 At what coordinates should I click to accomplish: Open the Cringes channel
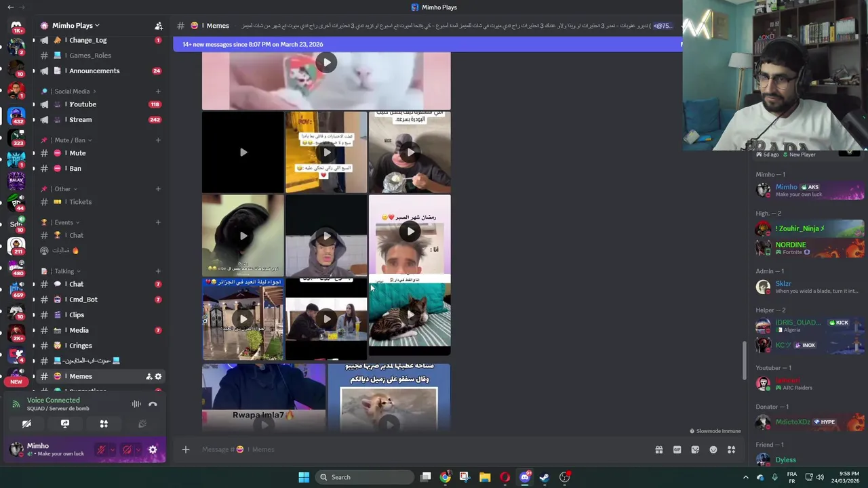[x=100, y=346]
